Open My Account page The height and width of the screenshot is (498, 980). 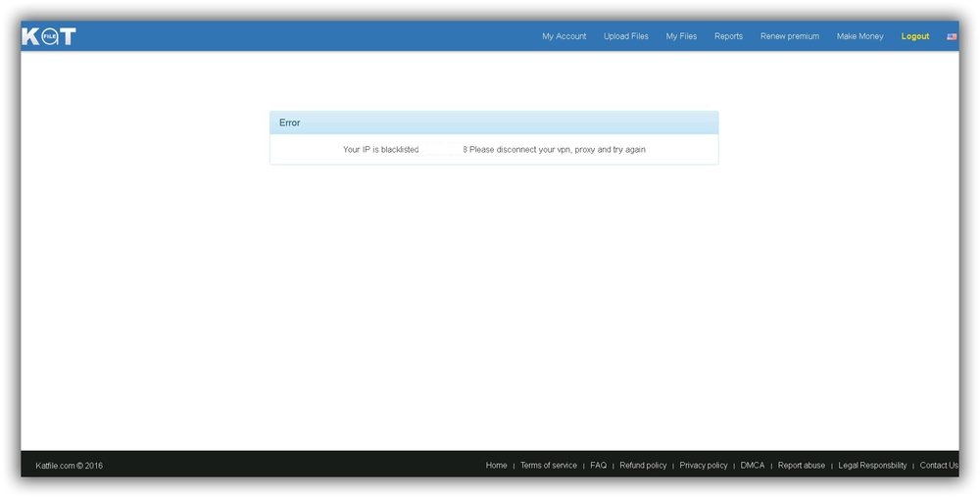(563, 36)
